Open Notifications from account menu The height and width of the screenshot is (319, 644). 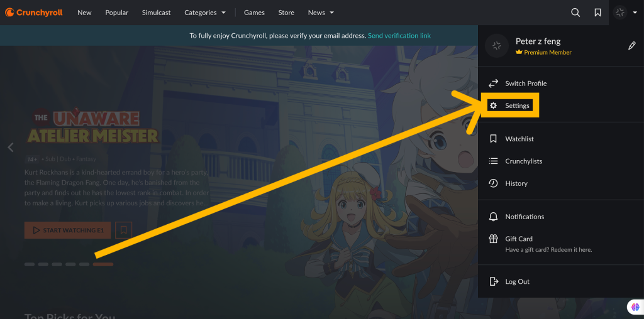pyautogui.click(x=561, y=217)
